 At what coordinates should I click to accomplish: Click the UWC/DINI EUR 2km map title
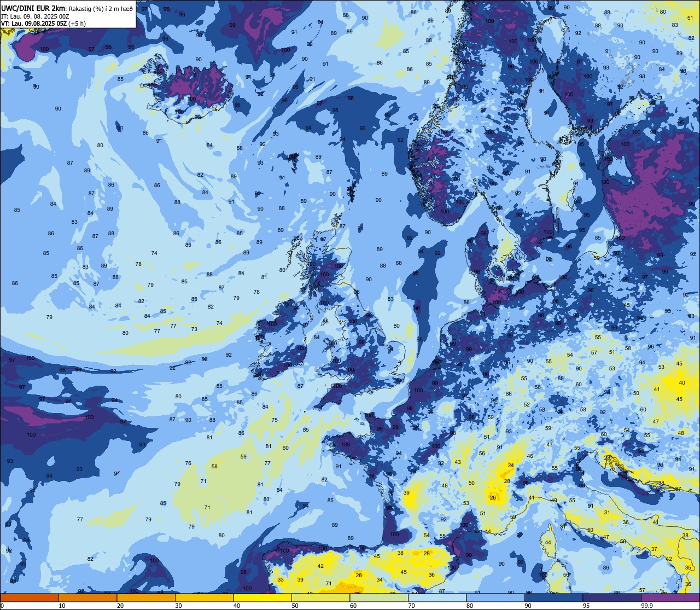[33, 8]
